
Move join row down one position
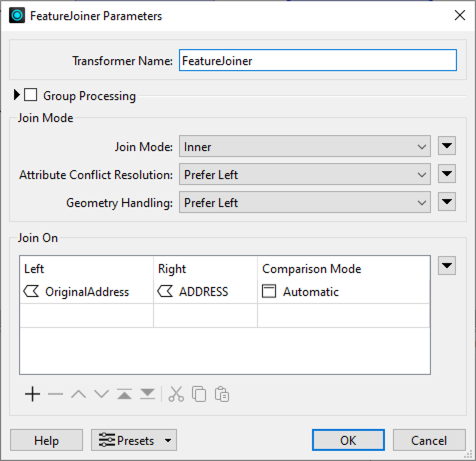[x=101, y=394]
